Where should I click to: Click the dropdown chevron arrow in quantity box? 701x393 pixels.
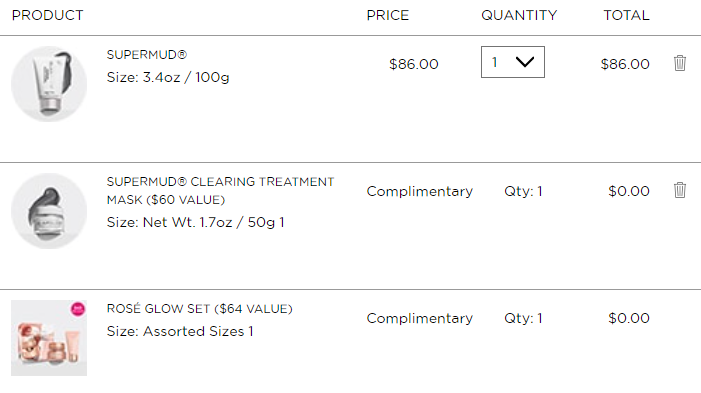(x=525, y=62)
